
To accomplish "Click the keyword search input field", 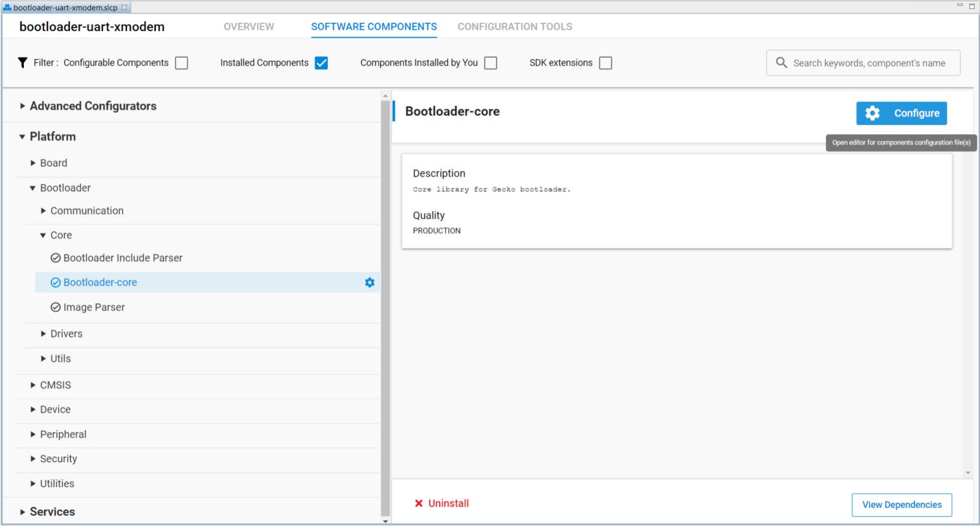I will (867, 62).
